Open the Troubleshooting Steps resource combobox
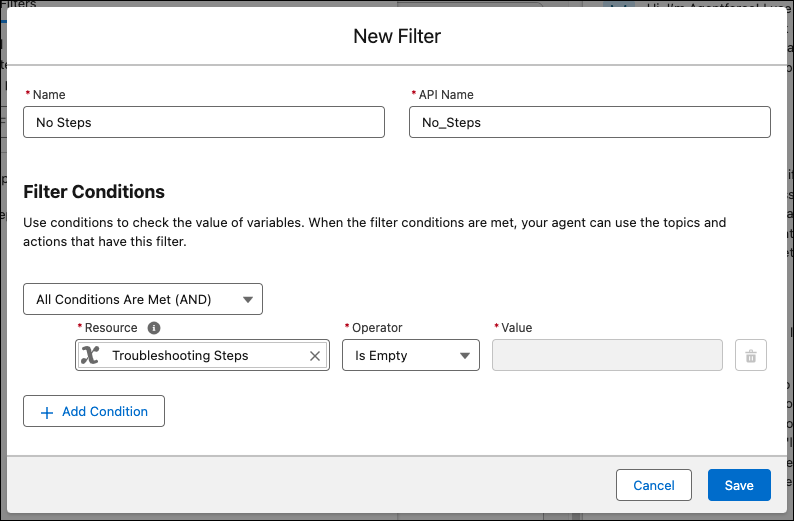Screen dimensions: 794x521 pyautogui.click(x=200, y=356)
